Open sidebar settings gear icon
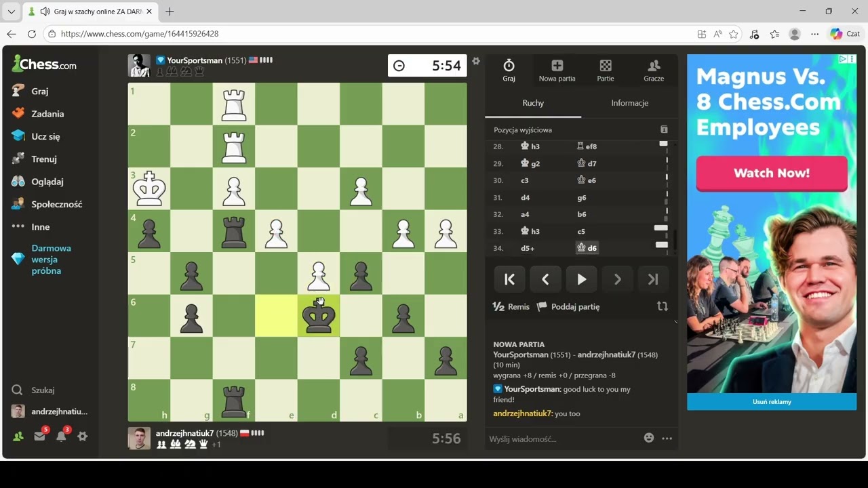This screenshot has height=488, width=868. click(83, 436)
